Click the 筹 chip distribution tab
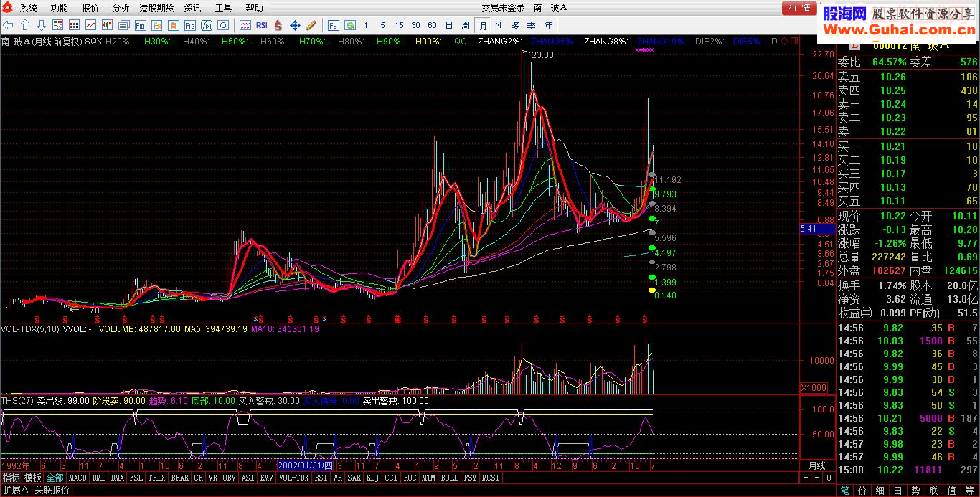 click(970, 491)
